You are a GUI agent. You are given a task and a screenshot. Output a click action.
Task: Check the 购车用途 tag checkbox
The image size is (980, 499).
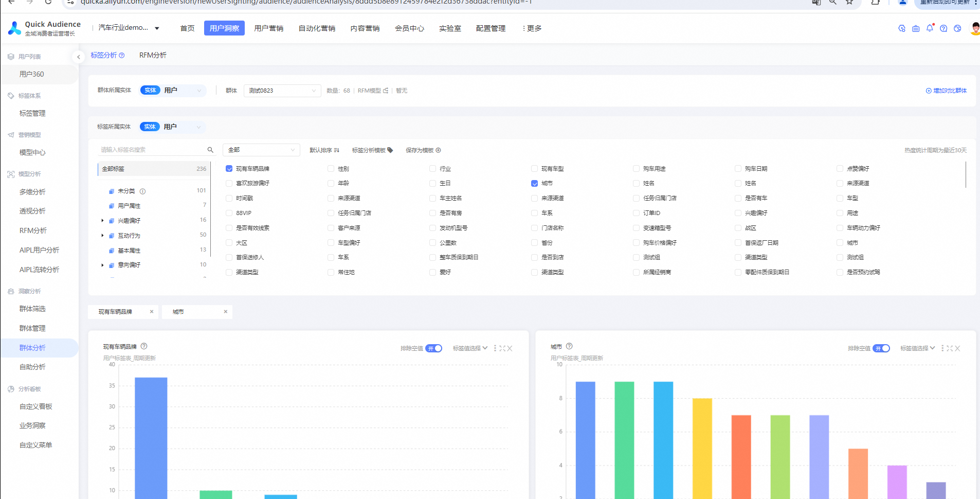pyautogui.click(x=637, y=169)
